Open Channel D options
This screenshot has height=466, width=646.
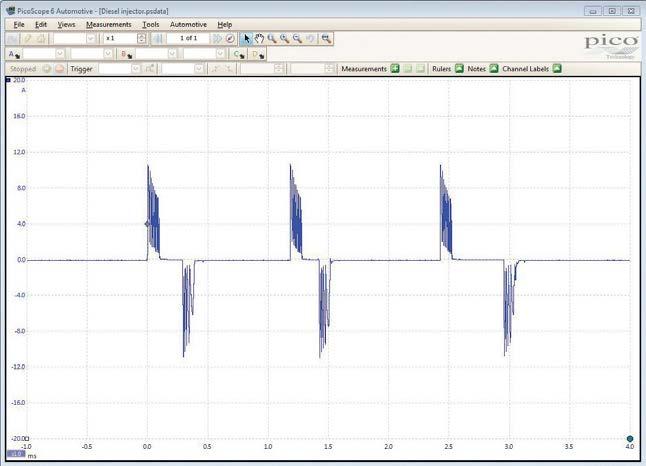[258, 54]
